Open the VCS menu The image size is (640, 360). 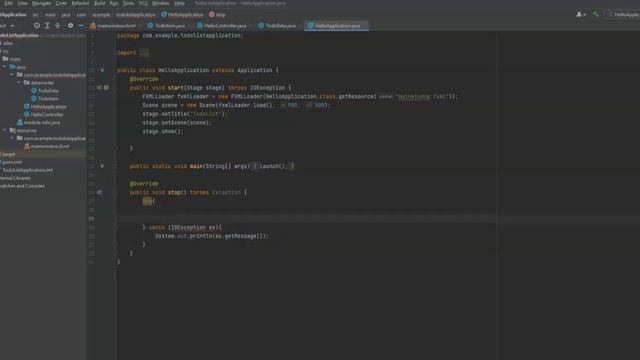pos(143,3)
